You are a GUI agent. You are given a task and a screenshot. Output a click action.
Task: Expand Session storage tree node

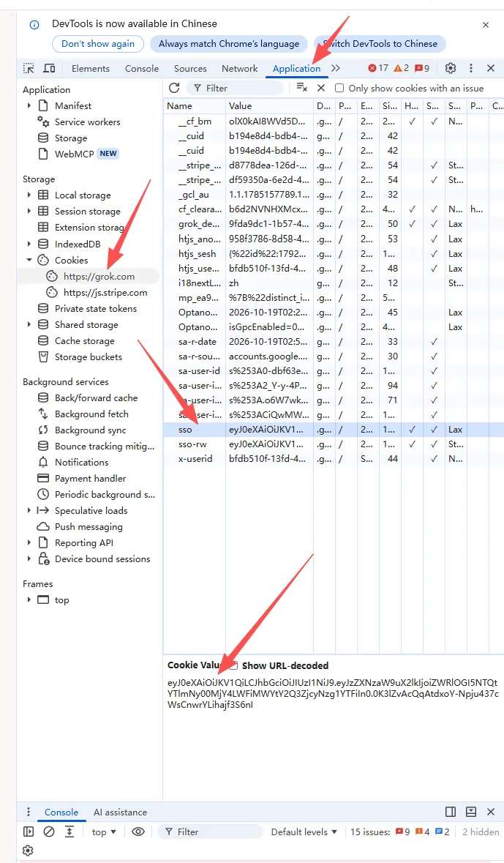(29, 212)
